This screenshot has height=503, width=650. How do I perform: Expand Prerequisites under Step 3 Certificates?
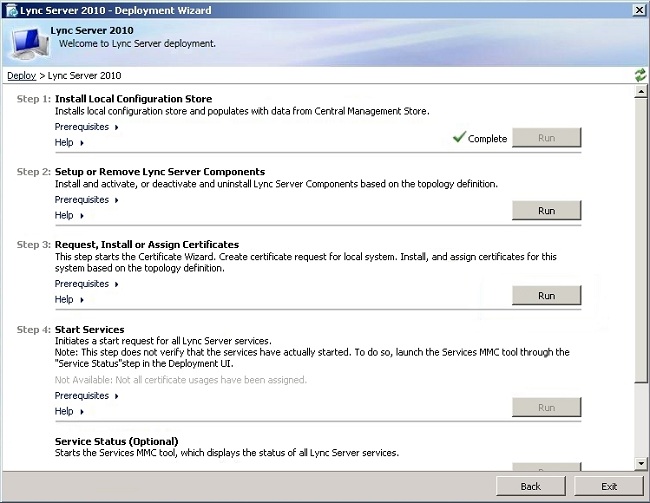tap(86, 284)
